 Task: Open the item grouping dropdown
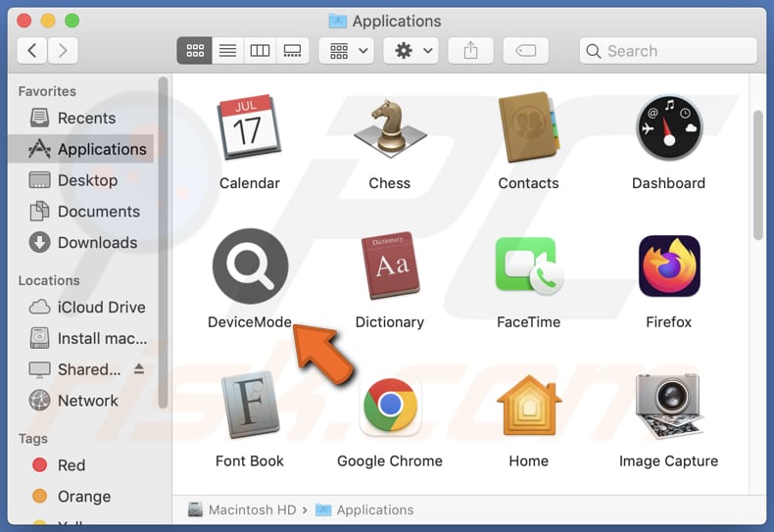click(347, 50)
